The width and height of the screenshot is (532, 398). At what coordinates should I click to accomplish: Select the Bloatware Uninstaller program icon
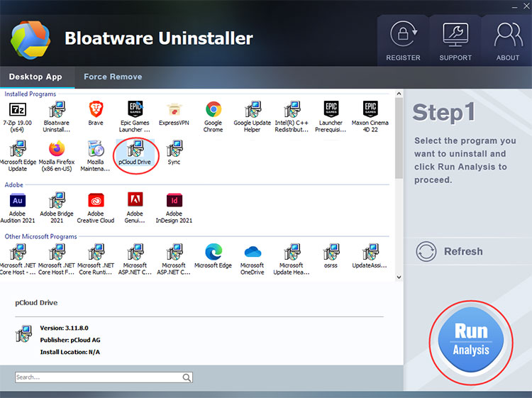pyautogui.click(x=57, y=109)
